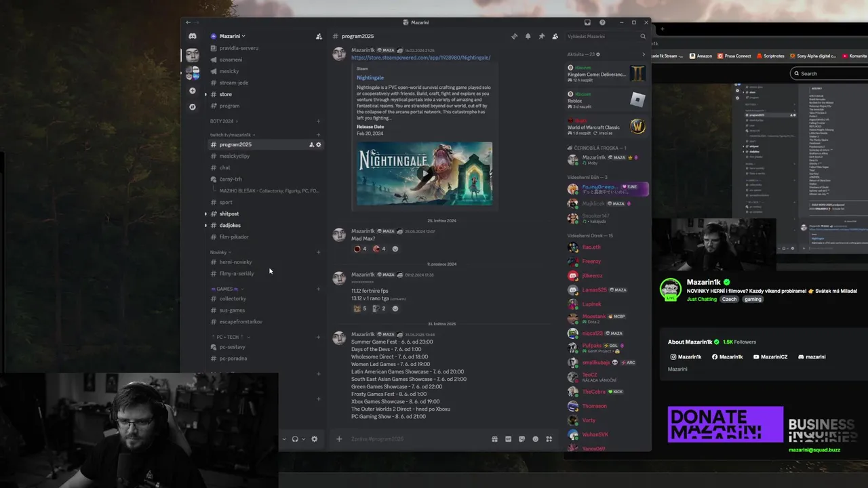Click the Czech tag on Twitch page
Image resolution: width=868 pixels, height=488 pixels.
(x=729, y=299)
